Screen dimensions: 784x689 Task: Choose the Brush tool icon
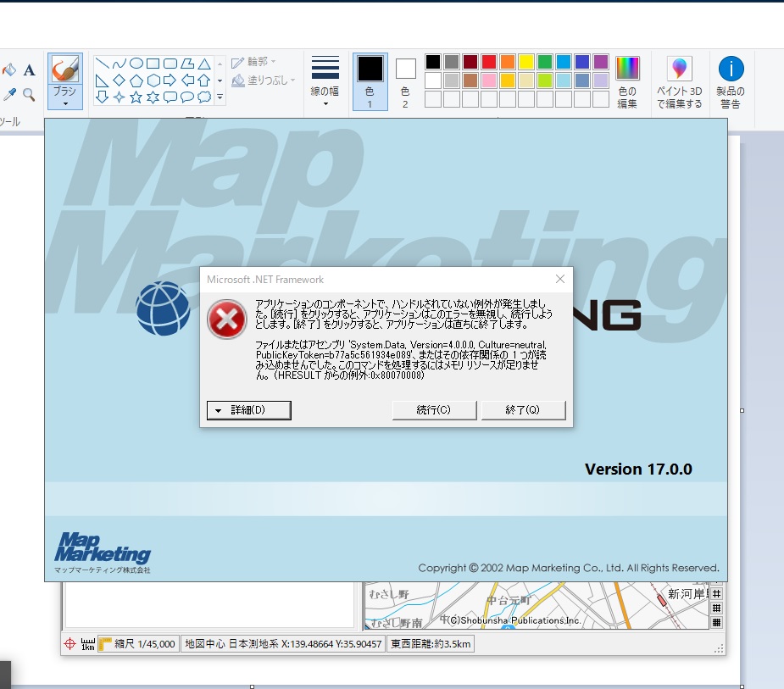(x=65, y=69)
